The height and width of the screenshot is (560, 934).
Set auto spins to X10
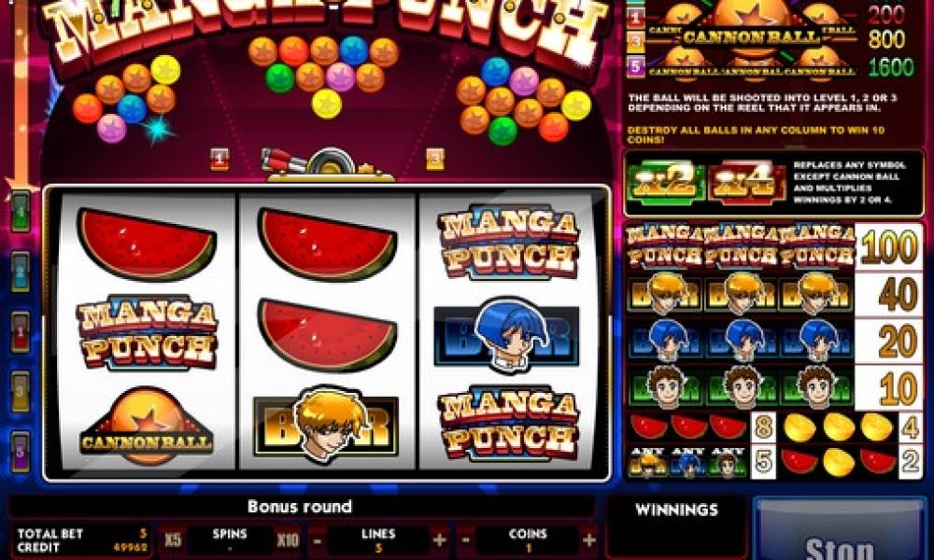(x=288, y=539)
